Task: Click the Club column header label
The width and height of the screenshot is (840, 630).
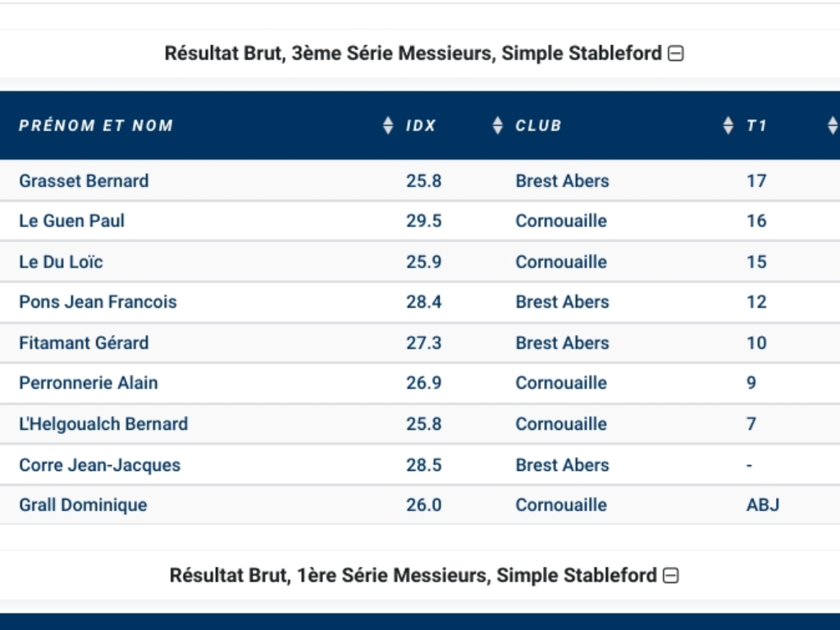Action: (538, 126)
